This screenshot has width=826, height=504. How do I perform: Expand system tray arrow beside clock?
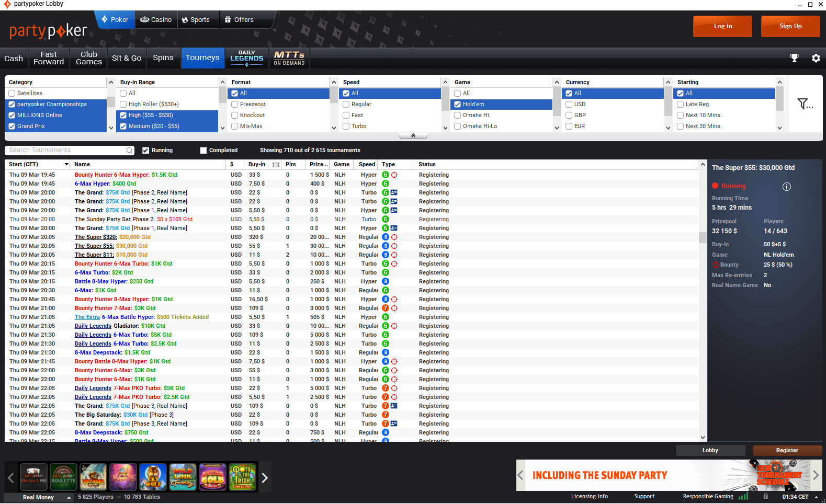pos(816,497)
